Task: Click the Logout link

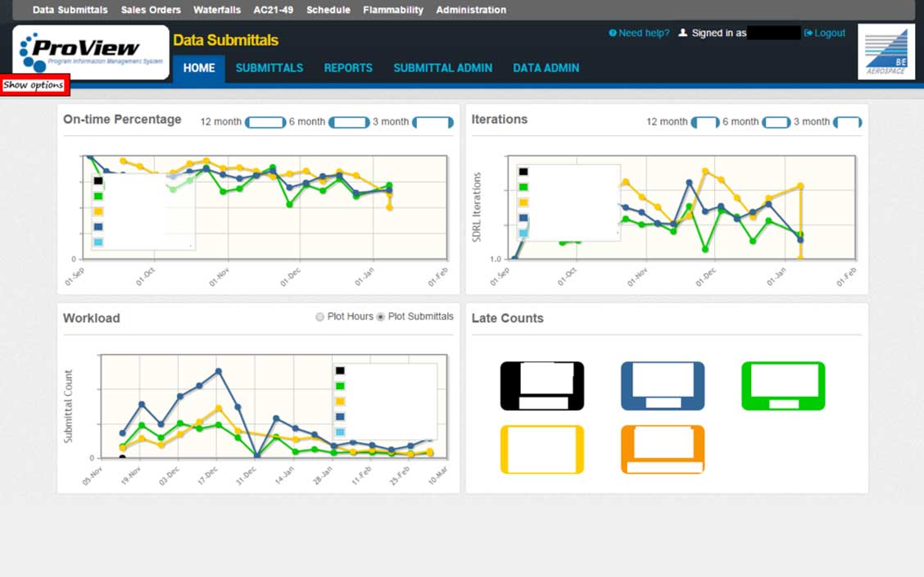Action: pos(825,33)
